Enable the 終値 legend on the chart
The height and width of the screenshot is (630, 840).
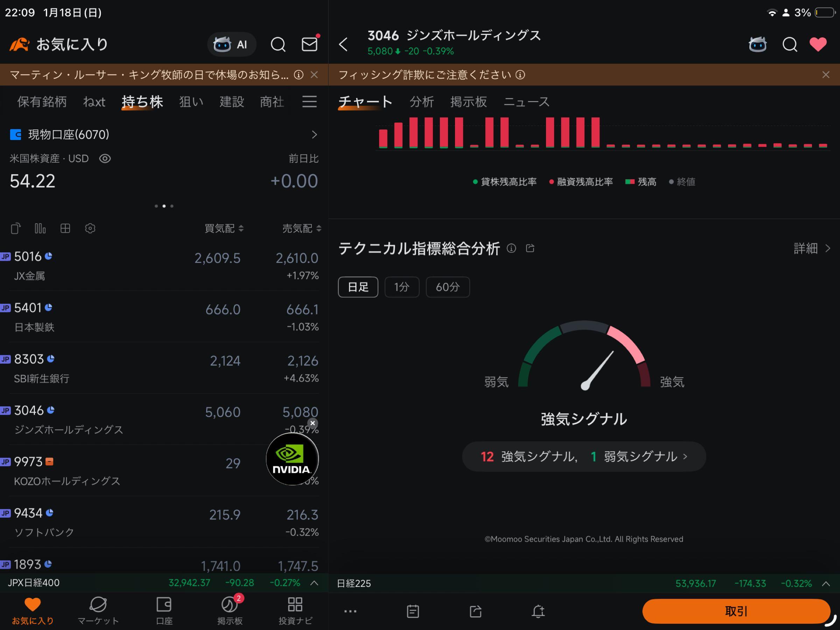click(x=682, y=182)
